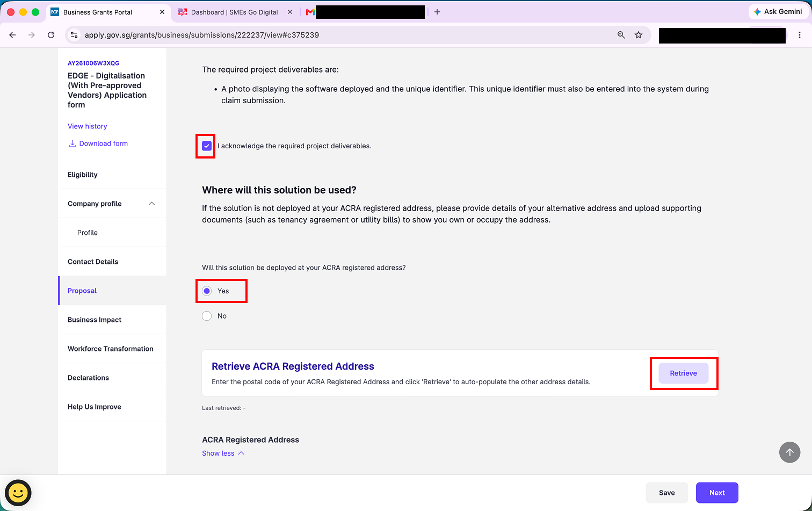Navigate to the Business Impact section
This screenshot has width=812, height=511.
(x=112, y=320)
